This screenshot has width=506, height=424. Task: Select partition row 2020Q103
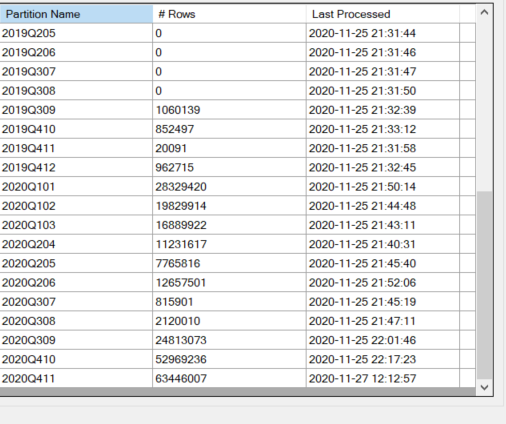[x=238, y=225]
